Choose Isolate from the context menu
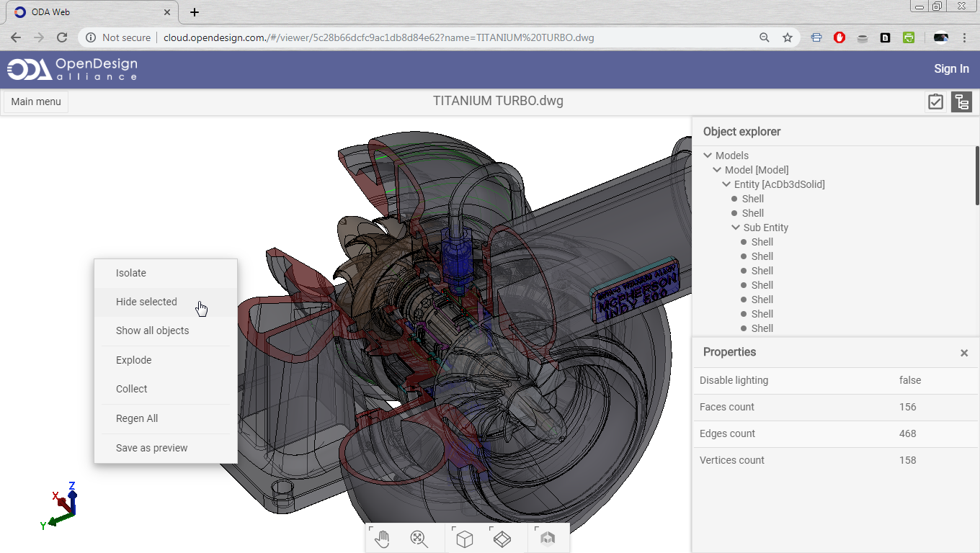The image size is (980, 553). (166, 273)
